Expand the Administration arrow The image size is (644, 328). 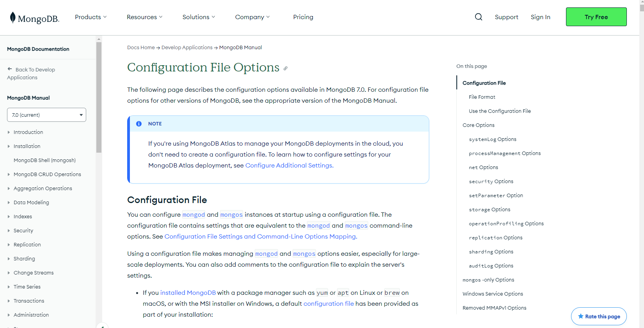9,315
